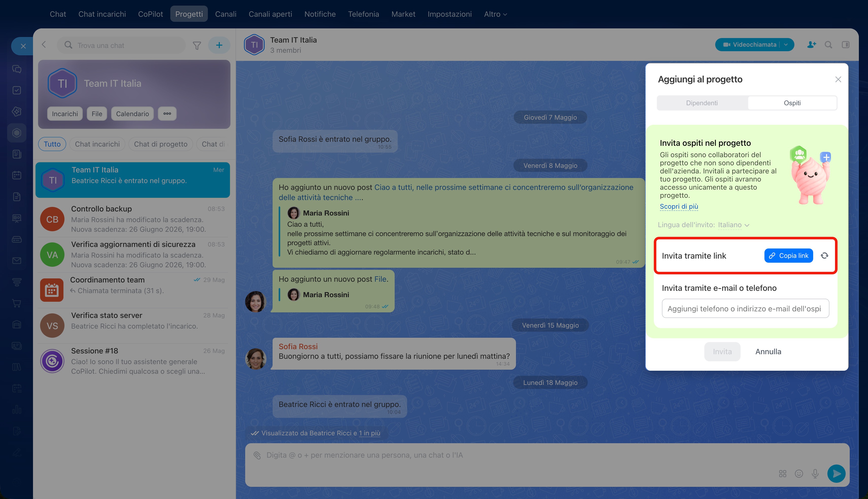Select the Tutto filter chip
Viewport: 868px width, 499px height.
52,144
